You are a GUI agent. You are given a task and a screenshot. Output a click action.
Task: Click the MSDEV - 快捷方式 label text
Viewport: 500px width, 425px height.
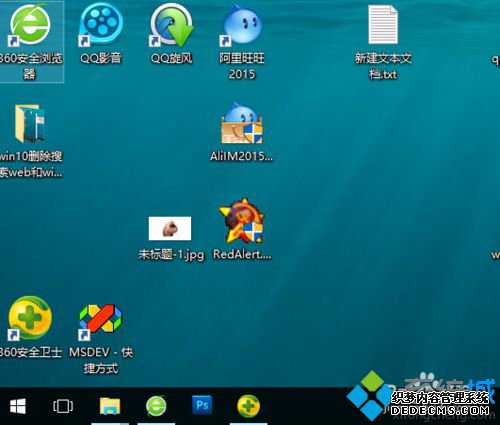coord(101,360)
